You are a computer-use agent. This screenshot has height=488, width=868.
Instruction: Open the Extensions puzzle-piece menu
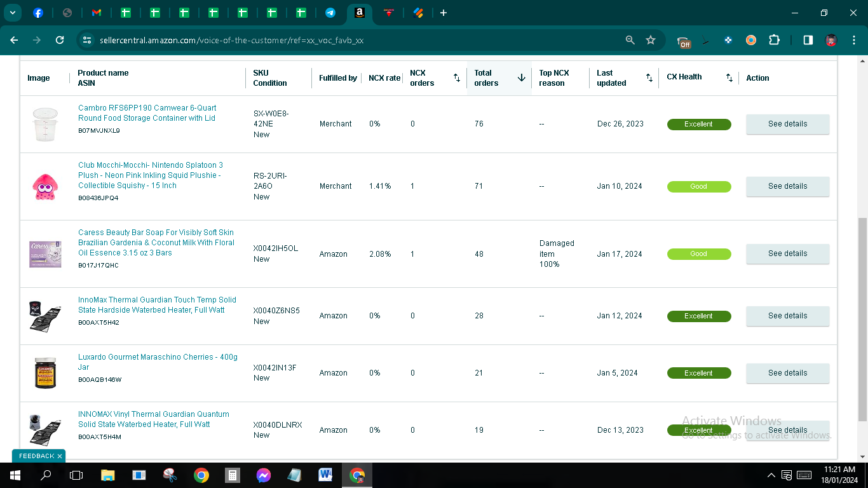[774, 40]
